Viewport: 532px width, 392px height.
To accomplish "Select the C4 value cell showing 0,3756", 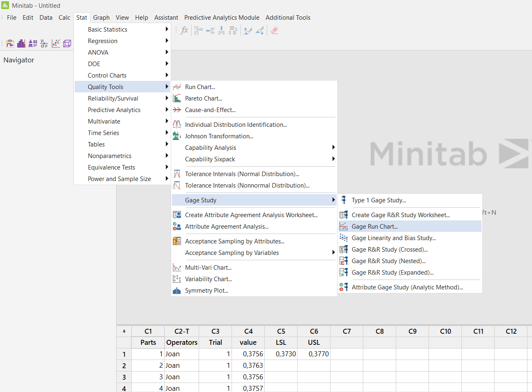I will [248, 354].
